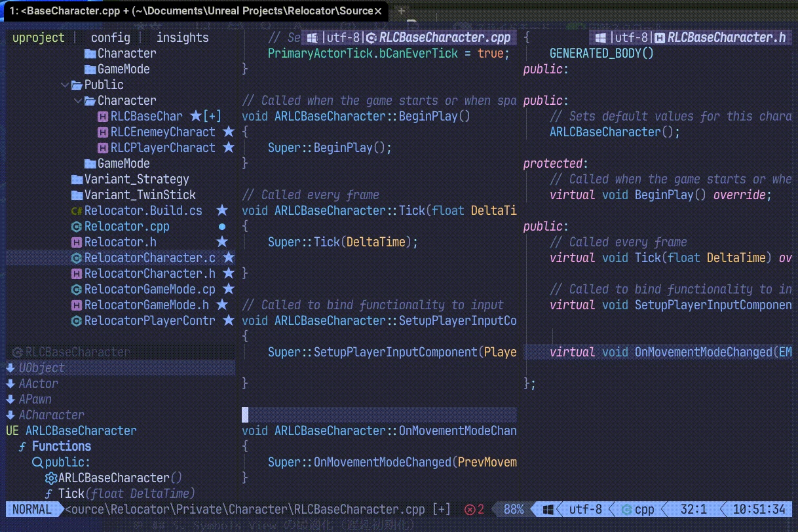The image size is (798, 532).
Task: Click the cpp filetype indicator
Action: [x=637, y=509]
